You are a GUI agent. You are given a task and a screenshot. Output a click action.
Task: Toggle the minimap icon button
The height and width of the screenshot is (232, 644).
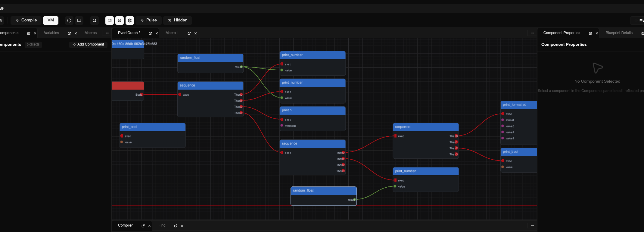click(x=110, y=21)
